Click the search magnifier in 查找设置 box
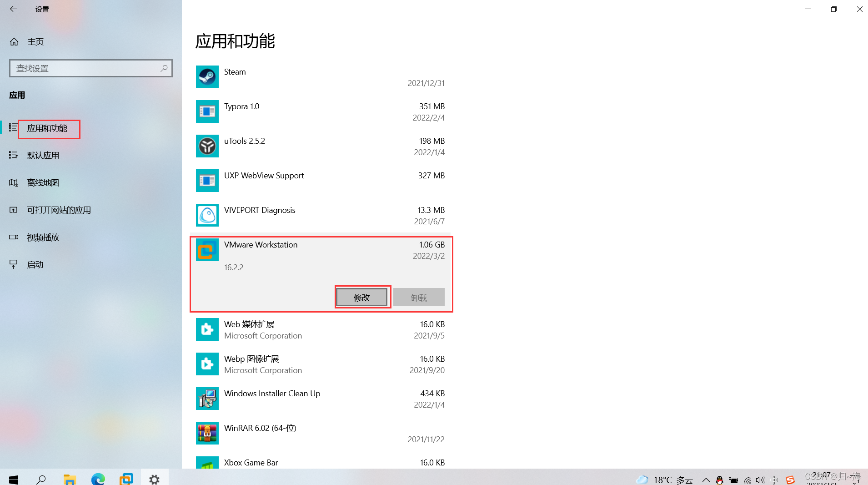Image resolution: width=868 pixels, height=485 pixels. pos(164,68)
